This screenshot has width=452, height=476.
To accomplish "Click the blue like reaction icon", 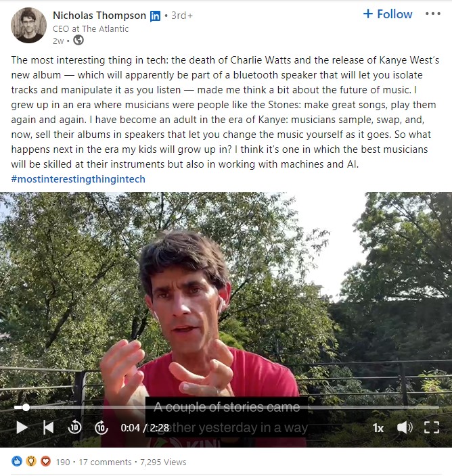I will [x=17, y=461].
